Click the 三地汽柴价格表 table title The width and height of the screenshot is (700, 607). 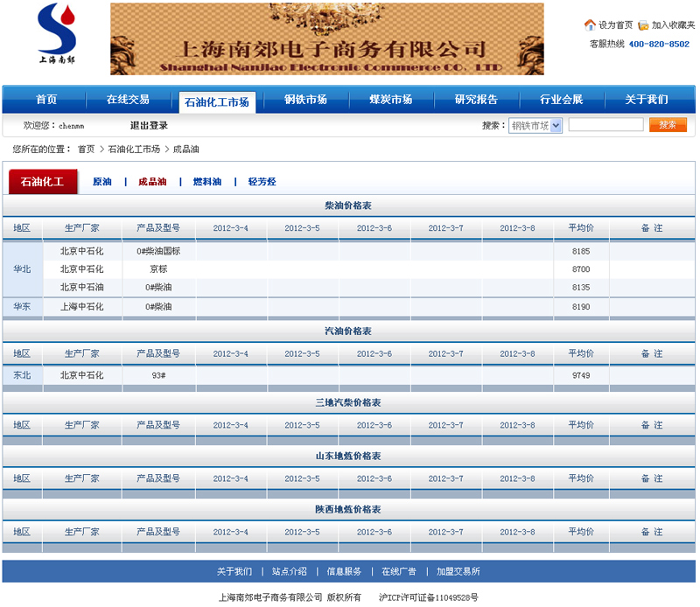(348, 402)
